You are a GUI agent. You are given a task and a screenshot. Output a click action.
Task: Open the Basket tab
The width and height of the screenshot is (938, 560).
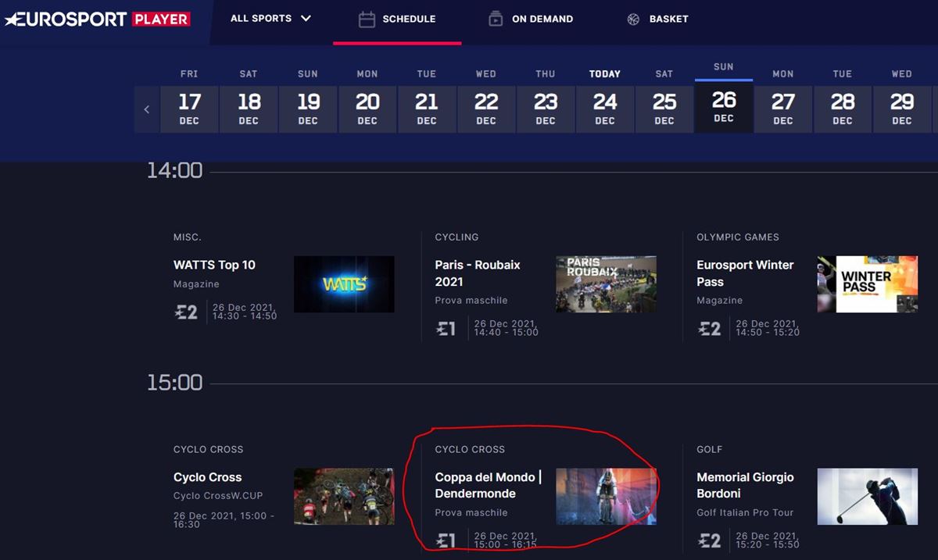(657, 20)
